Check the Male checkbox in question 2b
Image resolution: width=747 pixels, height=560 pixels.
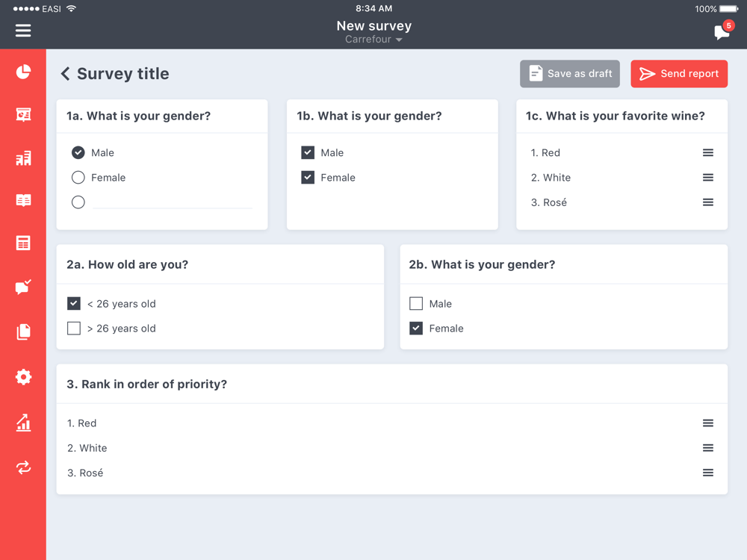point(416,303)
